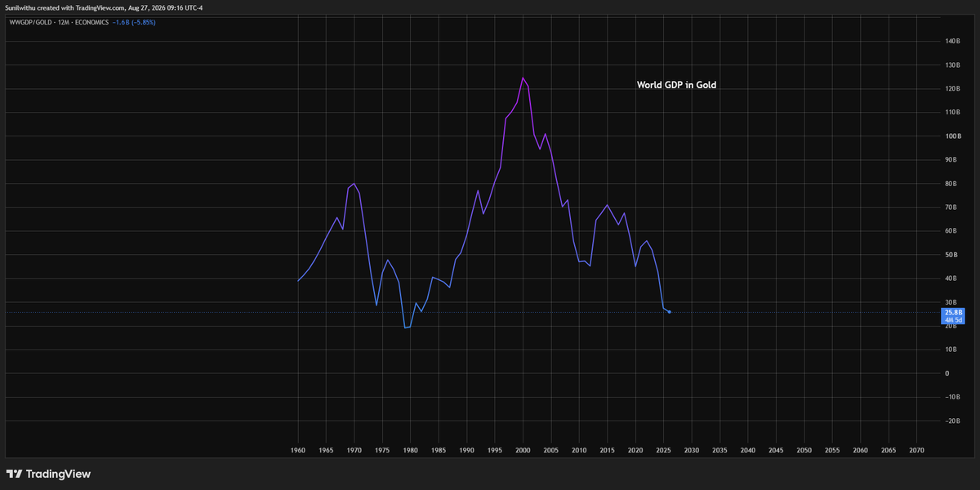This screenshot has width=980, height=490.
Task: Click the 1965 label on time axis
Action: pos(327,450)
